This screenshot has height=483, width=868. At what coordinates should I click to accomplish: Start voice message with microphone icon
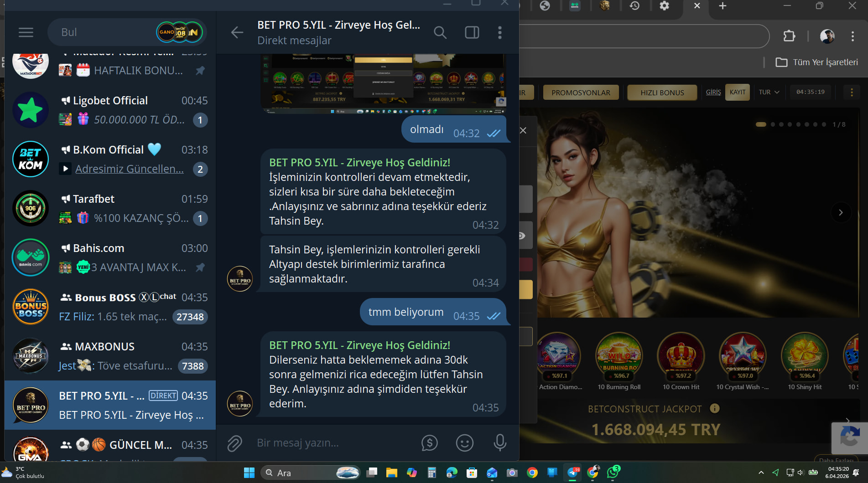click(500, 443)
